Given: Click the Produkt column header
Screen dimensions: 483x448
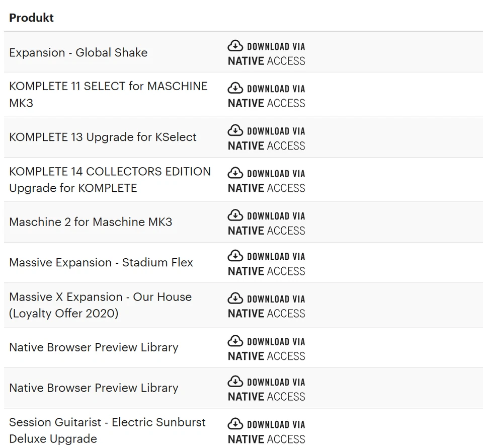Looking at the screenshot, I should click(31, 18).
